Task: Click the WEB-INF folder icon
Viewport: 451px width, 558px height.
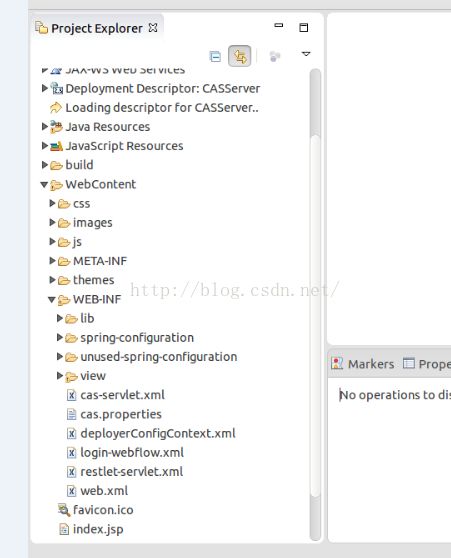Action: (64, 300)
